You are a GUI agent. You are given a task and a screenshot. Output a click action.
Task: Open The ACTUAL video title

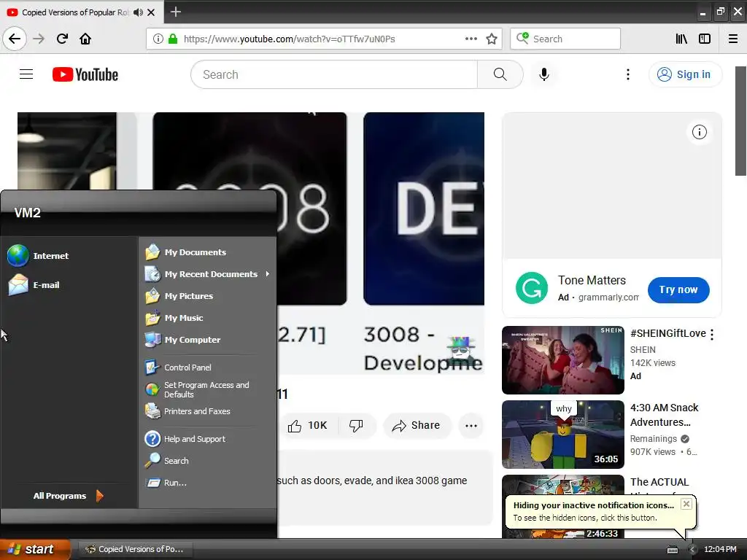click(x=659, y=482)
